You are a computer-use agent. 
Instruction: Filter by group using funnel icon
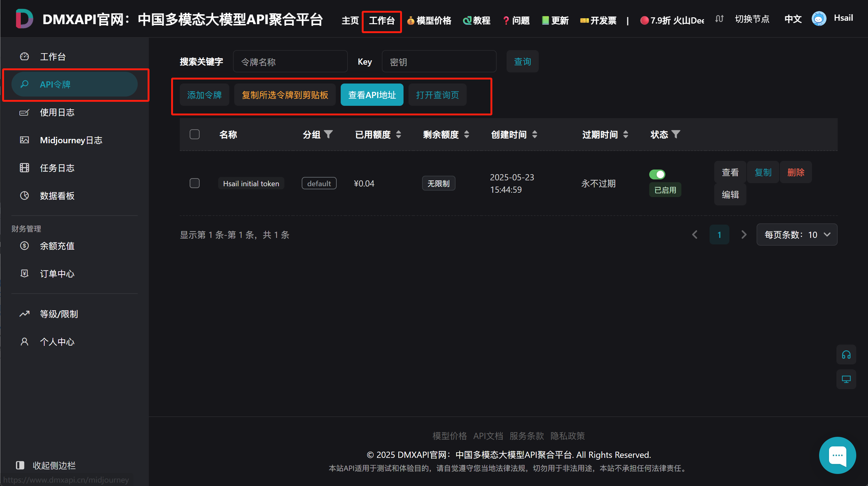pos(328,134)
